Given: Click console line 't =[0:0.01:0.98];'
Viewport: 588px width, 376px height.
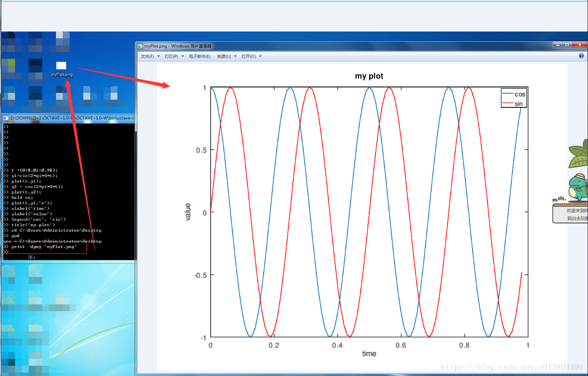Looking at the screenshot, I should tap(34, 170).
